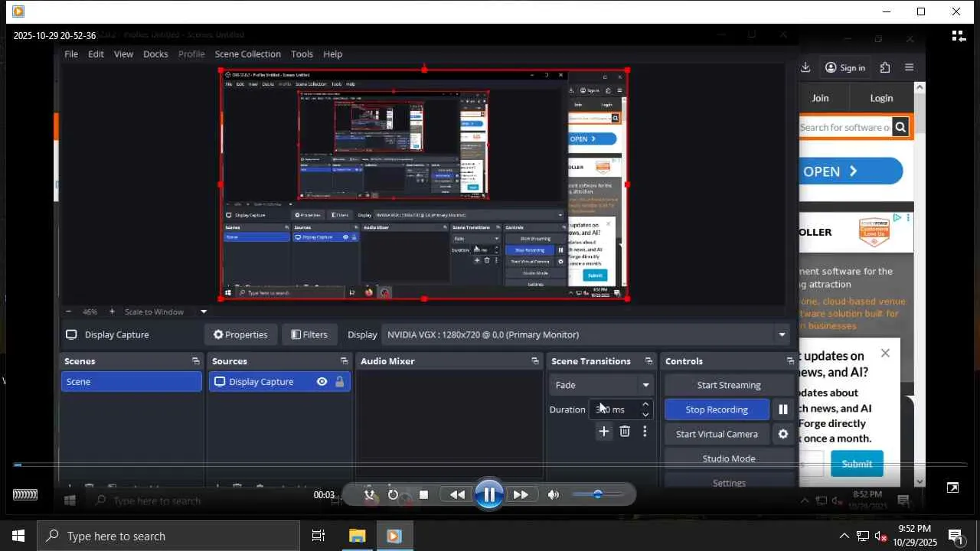Click the rewind/previous button
This screenshot has height=551, width=980.
coord(457,495)
